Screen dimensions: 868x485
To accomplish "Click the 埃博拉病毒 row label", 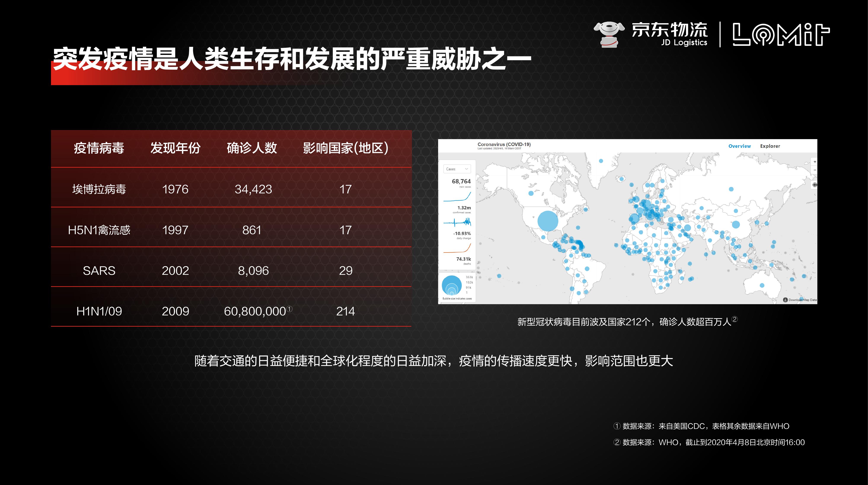I will tap(99, 189).
